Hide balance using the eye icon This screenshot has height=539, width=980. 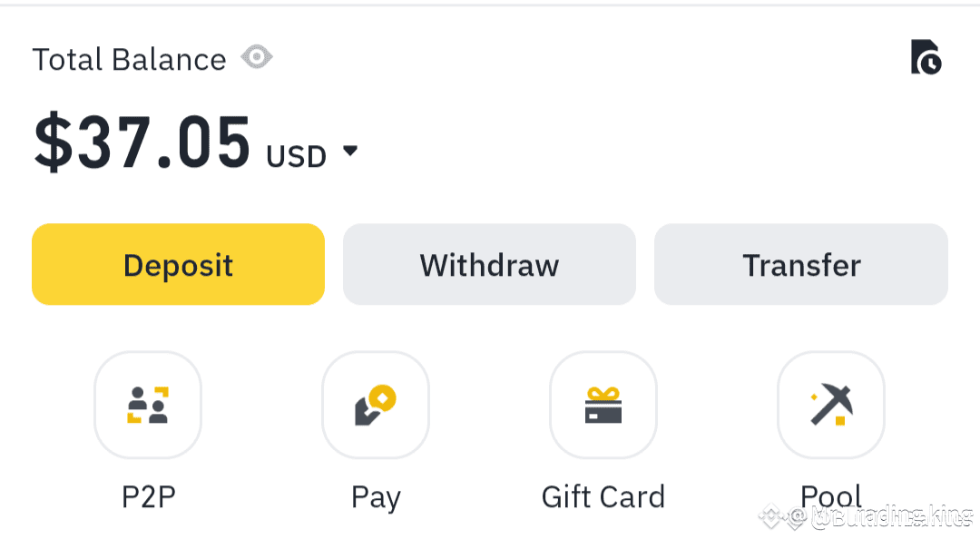point(257,57)
